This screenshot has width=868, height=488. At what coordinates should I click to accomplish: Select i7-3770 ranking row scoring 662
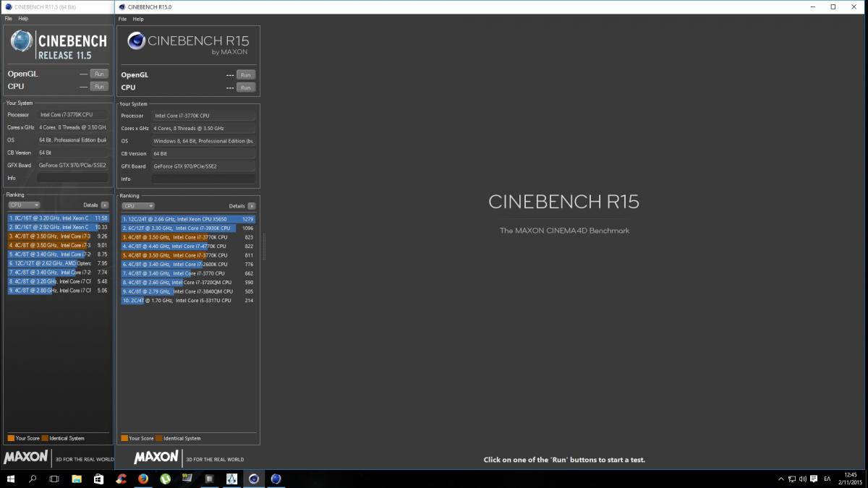pos(188,273)
